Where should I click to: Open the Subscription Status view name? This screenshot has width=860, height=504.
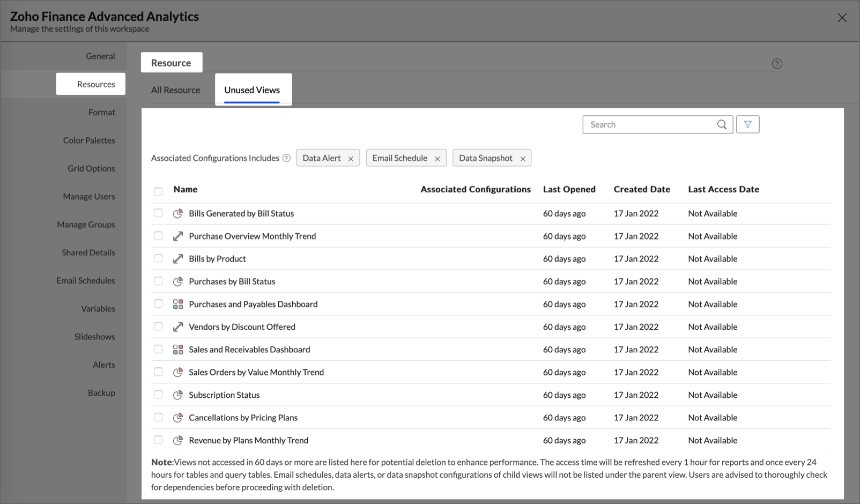coord(224,395)
